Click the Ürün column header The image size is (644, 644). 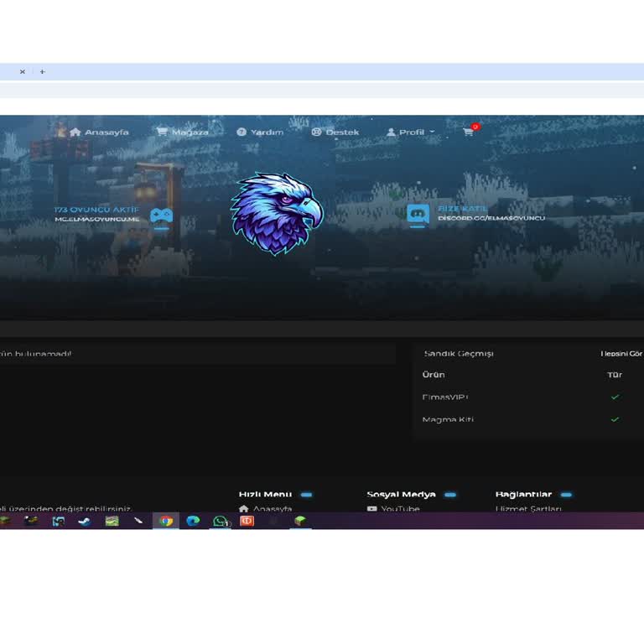pyautogui.click(x=434, y=375)
